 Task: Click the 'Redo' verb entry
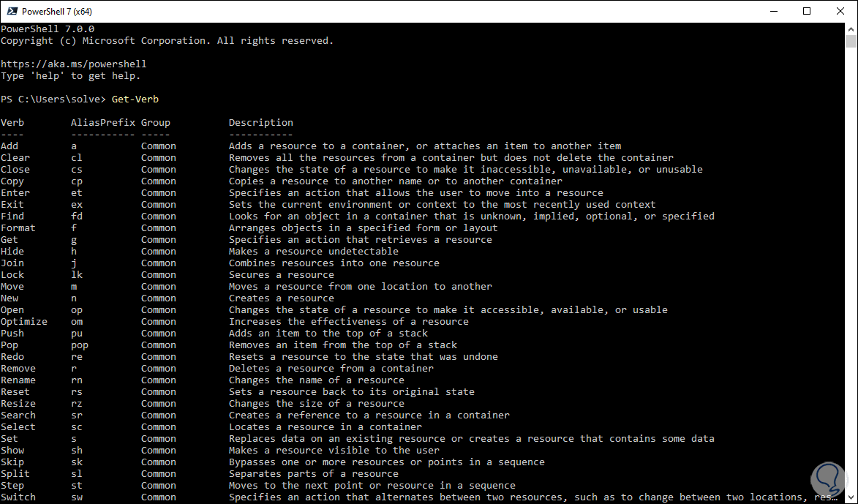(12, 357)
